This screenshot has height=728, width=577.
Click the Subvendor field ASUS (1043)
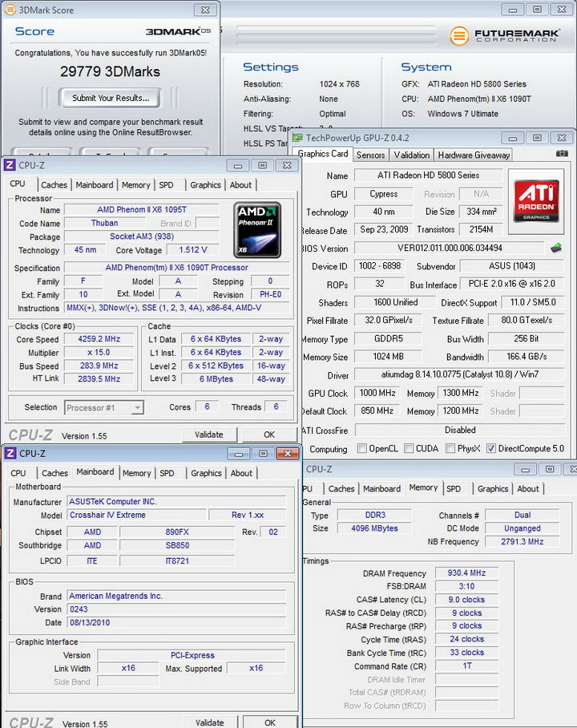511,266
